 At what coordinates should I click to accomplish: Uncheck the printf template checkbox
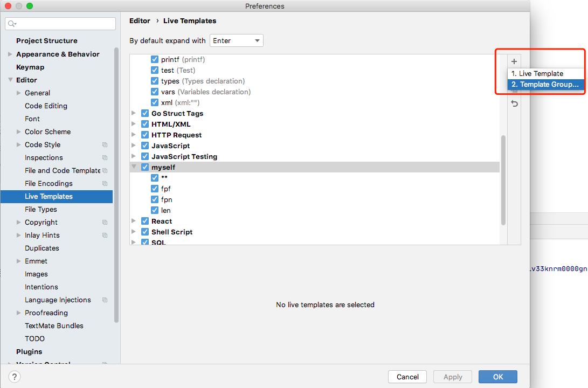click(155, 59)
